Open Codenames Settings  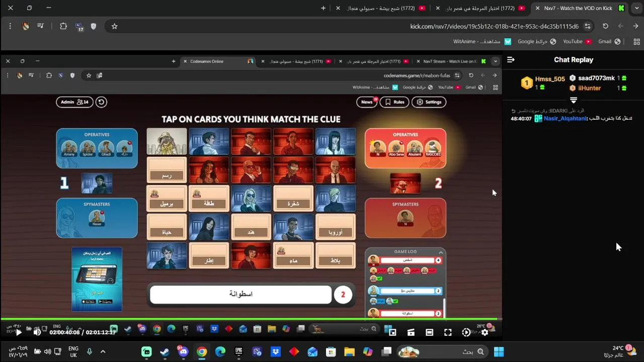(429, 102)
